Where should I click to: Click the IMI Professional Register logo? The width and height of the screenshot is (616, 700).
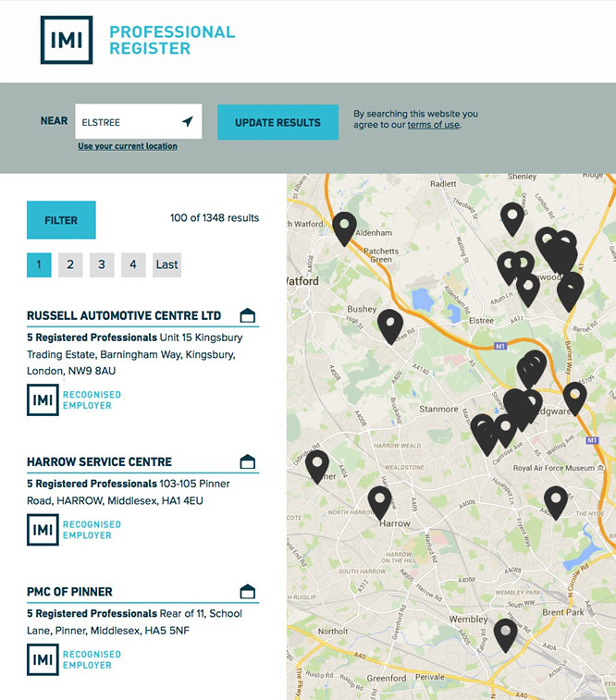click(x=138, y=40)
